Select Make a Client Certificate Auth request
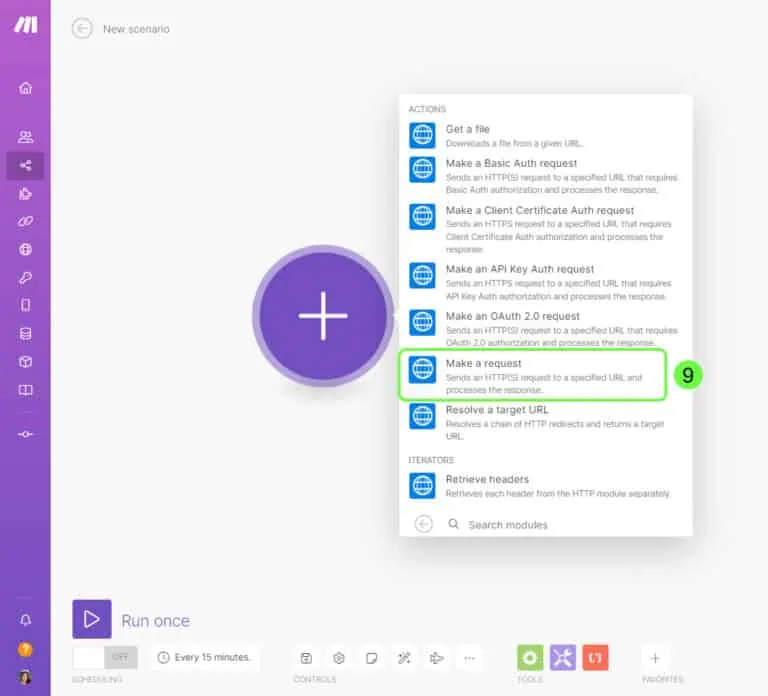 click(545, 229)
